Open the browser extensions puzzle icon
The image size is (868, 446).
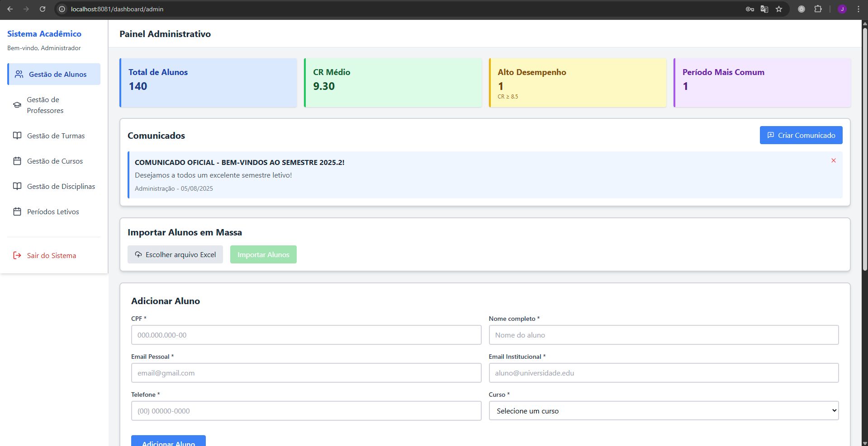(x=818, y=9)
